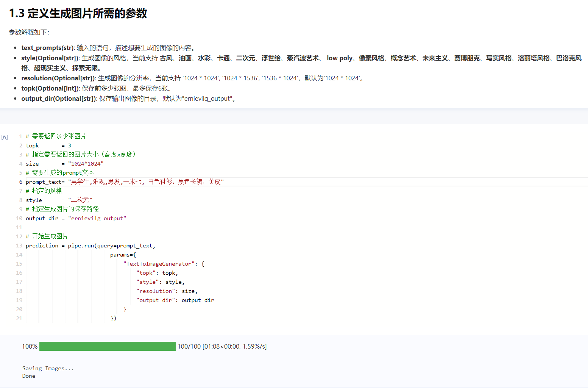Click inside the prompt_text string value

(x=146, y=182)
